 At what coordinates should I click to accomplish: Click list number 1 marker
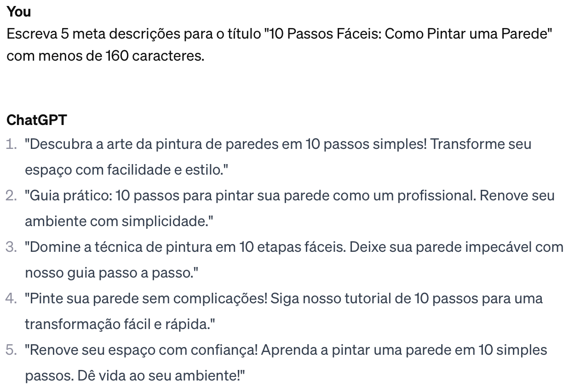(12, 144)
